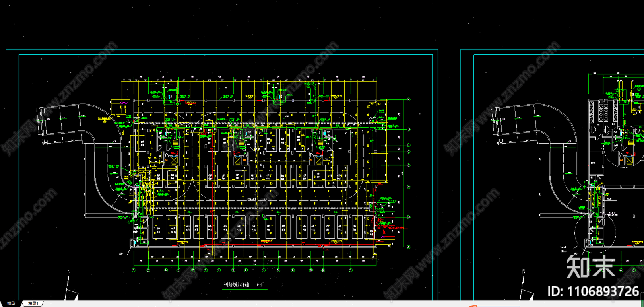The width and height of the screenshot is (644, 307).
Task: Select the 1:120 scale text
Action: click(x=260, y=285)
